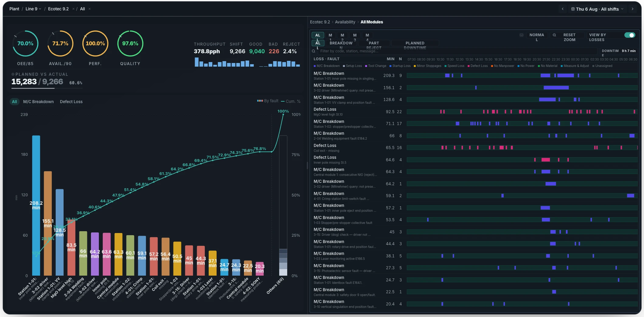Remove the Ecotec 9.2 breadcrumb with its x
Viewport: 644px width, 317px height.
tap(73, 9)
